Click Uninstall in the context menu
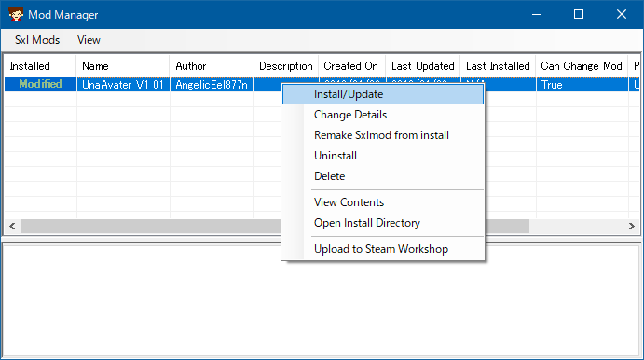The height and width of the screenshot is (360, 644). [x=383, y=156]
